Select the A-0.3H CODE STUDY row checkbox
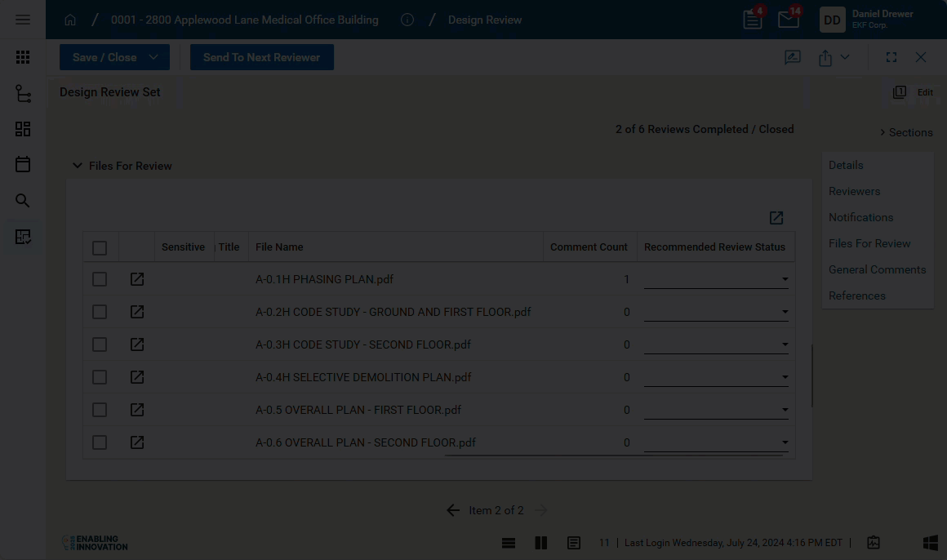The width and height of the screenshot is (947, 560). click(x=100, y=344)
